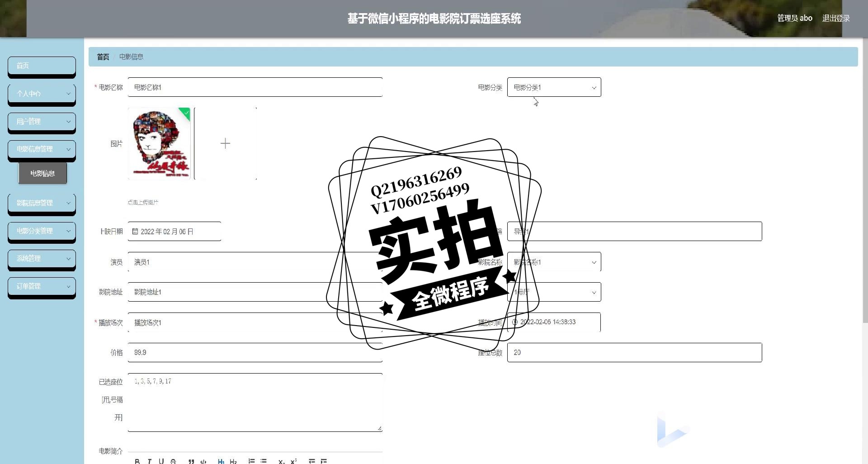Click the uploaded movie poster thumbnail
The width and height of the screenshot is (868, 464).
pos(159,143)
